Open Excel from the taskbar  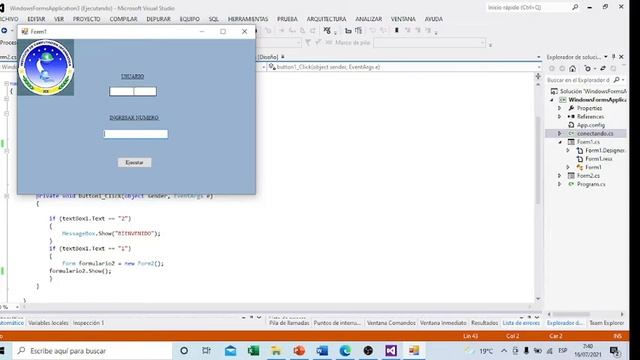253,351
